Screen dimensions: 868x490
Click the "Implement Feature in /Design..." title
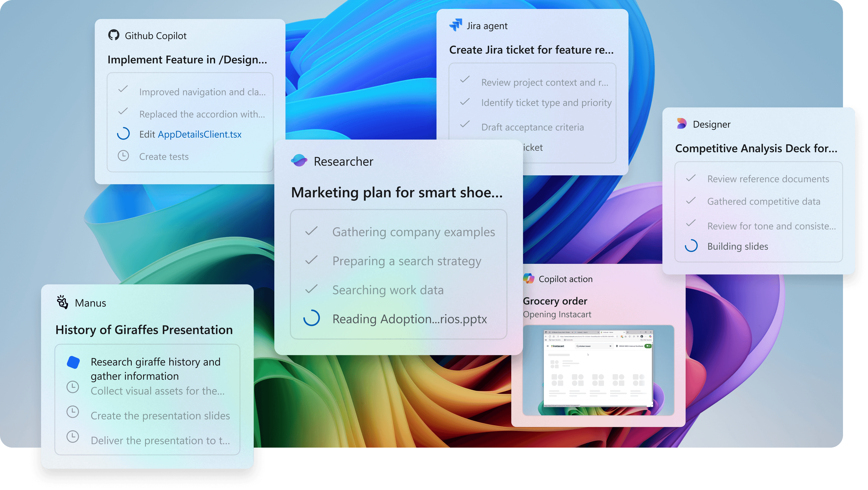pyautogui.click(x=187, y=60)
